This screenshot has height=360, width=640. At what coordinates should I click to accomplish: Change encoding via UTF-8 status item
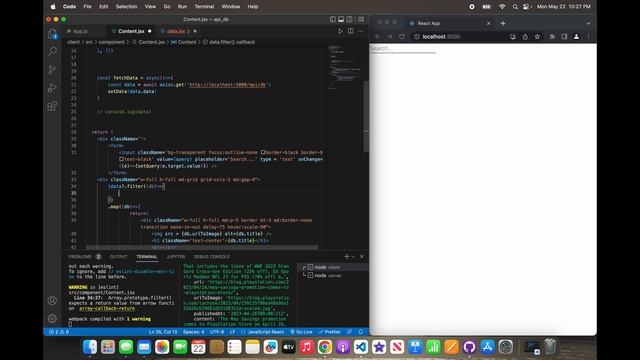click(217, 332)
